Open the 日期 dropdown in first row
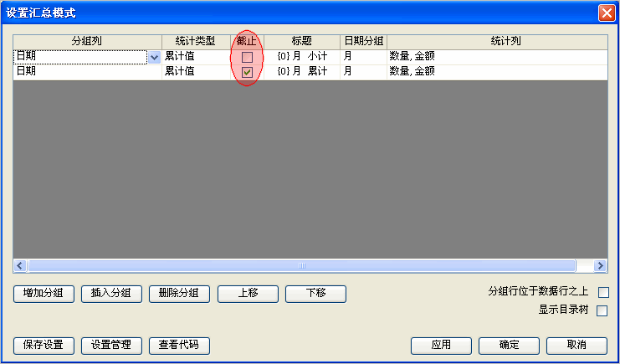This screenshot has width=620, height=364. coord(154,57)
